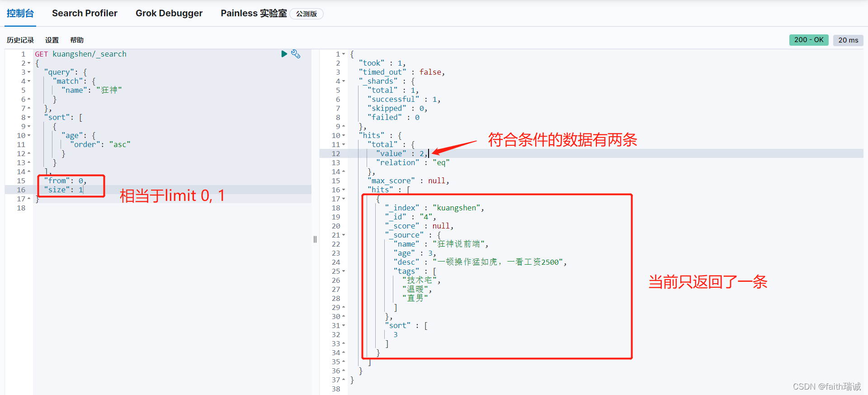Image resolution: width=868 pixels, height=395 pixels.
Task: Collapse the "age" block at request line 10
Action: (x=29, y=136)
